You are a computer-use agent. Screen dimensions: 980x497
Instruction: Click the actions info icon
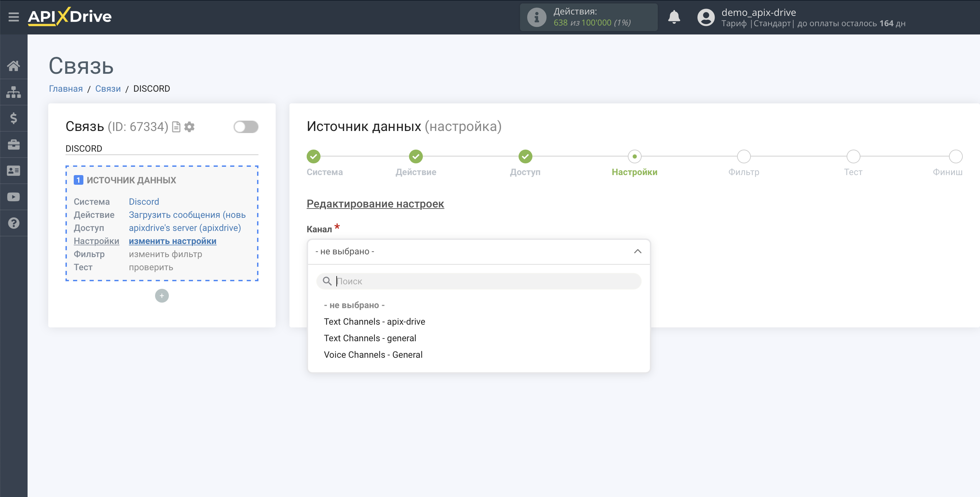pyautogui.click(x=537, y=17)
